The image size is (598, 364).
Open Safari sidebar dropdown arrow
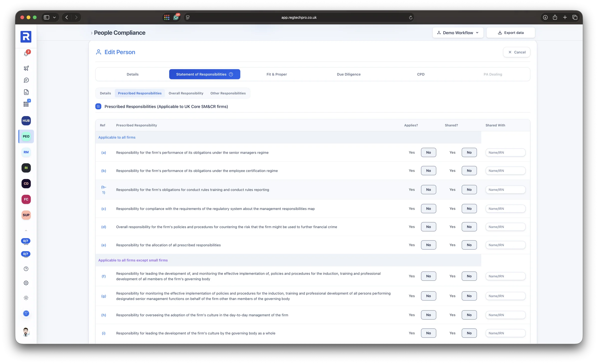54,17
